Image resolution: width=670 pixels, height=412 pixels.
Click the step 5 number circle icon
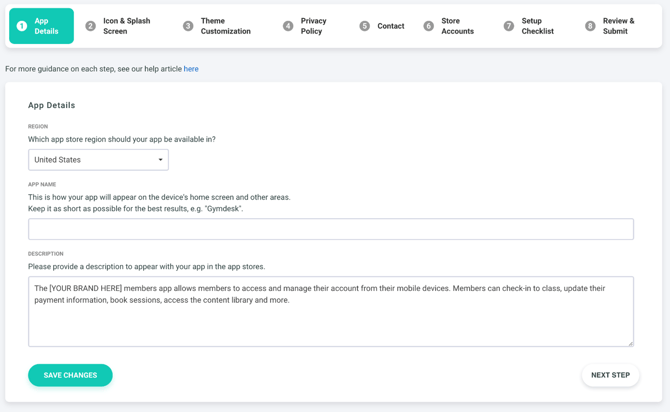point(364,26)
